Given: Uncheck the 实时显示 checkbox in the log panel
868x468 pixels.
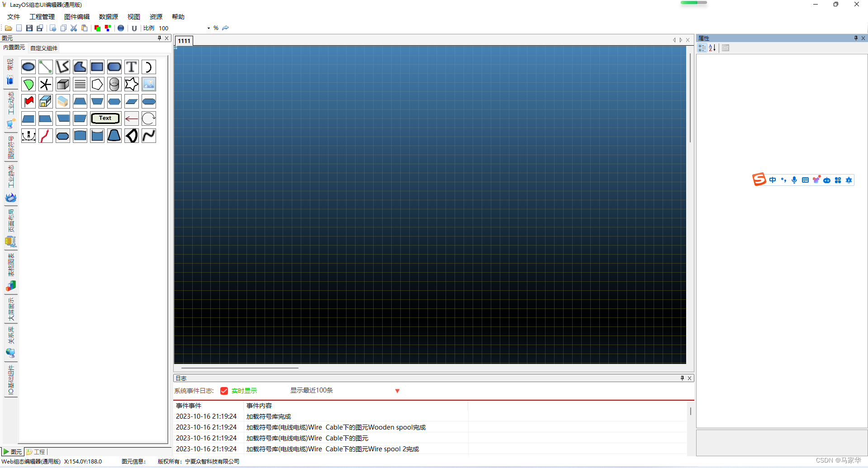Looking at the screenshot, I should (x=224, y=391).
